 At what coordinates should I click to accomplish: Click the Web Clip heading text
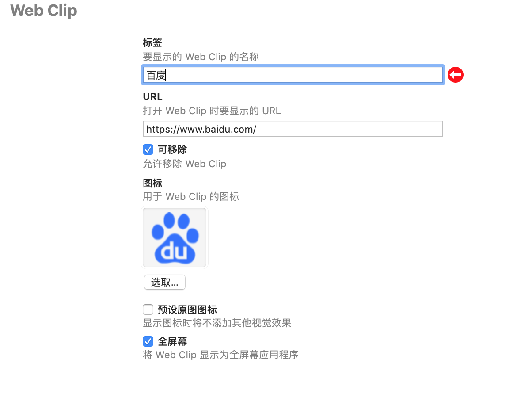44,11
